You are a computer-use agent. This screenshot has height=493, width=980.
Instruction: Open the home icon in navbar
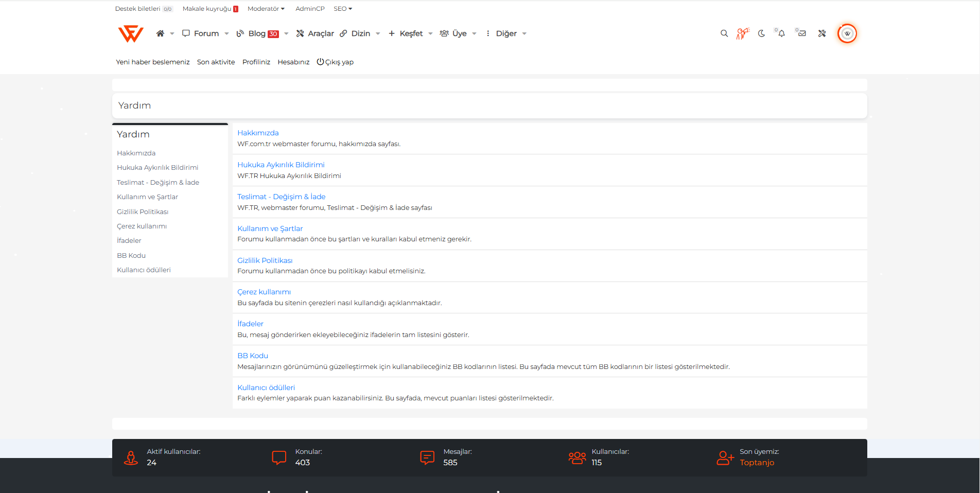[x=160, y=33]
